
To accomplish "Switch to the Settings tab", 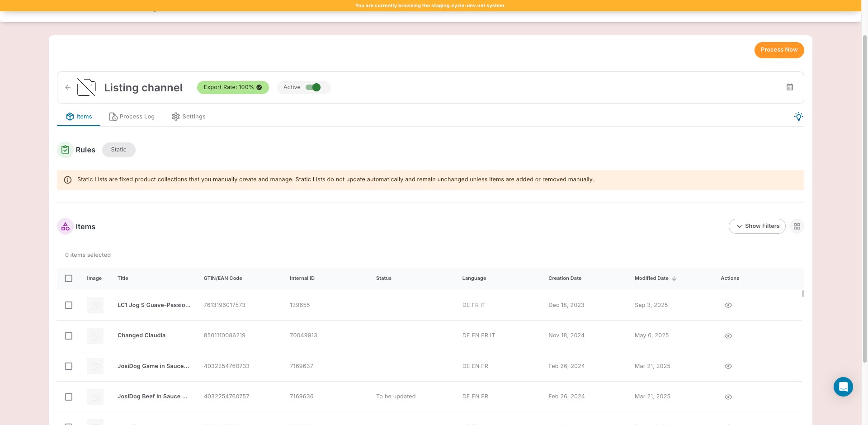I will [x=189, y=117].
